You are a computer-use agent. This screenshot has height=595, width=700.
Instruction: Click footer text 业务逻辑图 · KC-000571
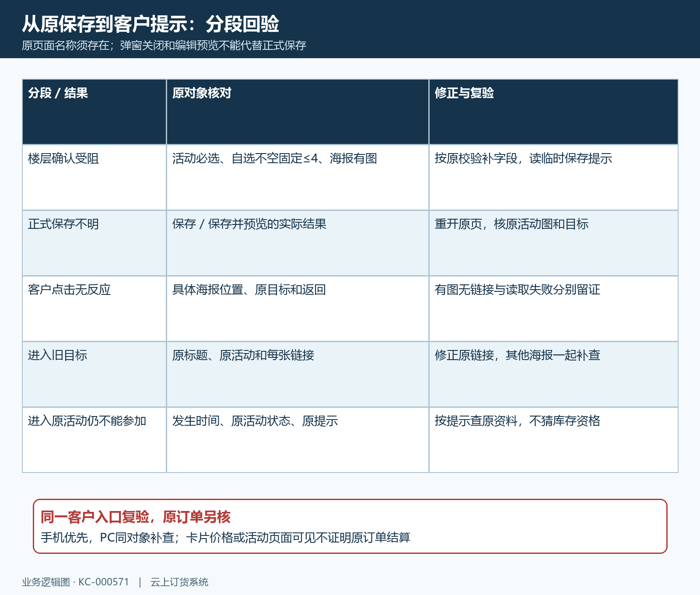pyautogui.click(x=76, y=582)
